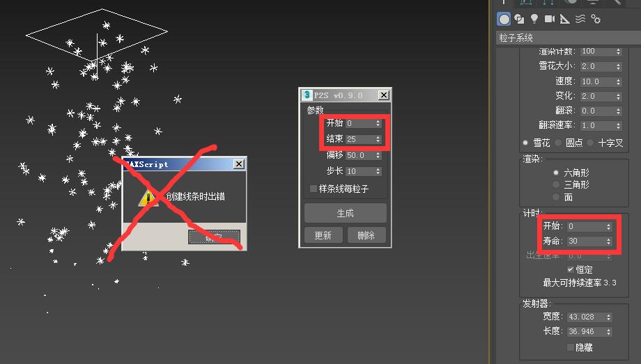Click the 生成 button in P2S
The width and height of the screenshot is (641, 364).
click(x=346, y=213)
